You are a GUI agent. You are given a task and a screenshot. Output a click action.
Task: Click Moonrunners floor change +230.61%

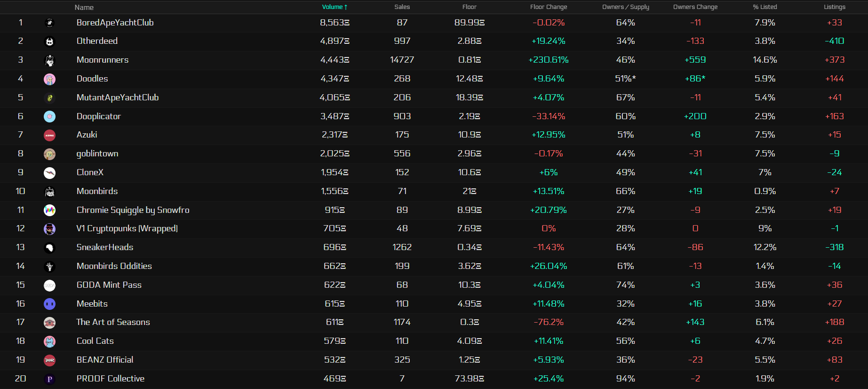[x=549, y=60]
